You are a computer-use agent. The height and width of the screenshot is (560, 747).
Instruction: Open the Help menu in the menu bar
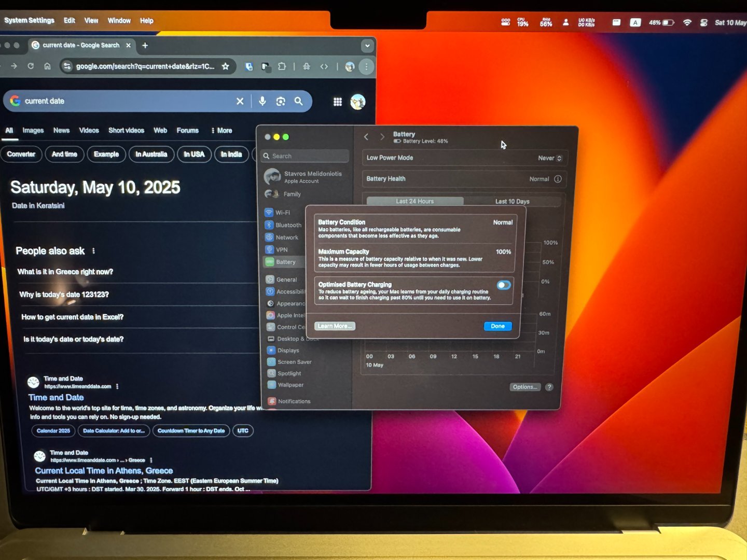pyautogui.click(x=147, y=21)
